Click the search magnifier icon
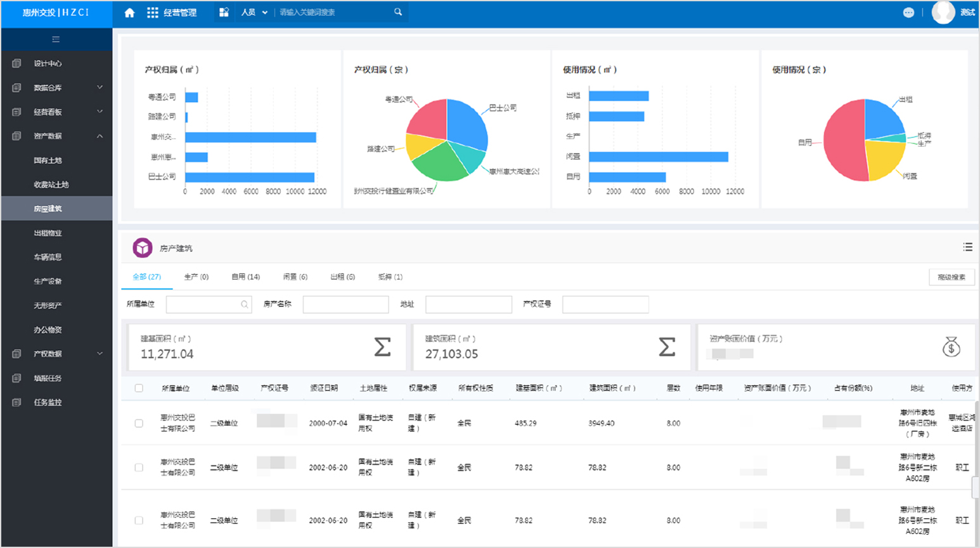 tap(398, 12)
